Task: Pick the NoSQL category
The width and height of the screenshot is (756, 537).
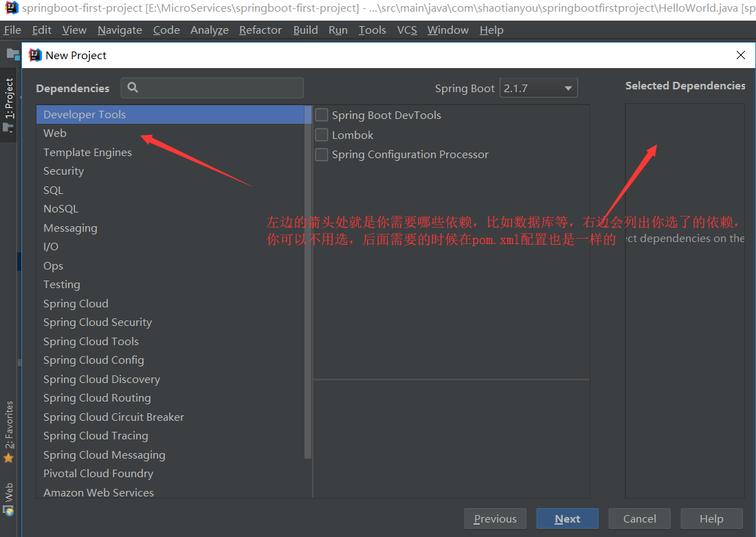Action: tap(170, 209)
